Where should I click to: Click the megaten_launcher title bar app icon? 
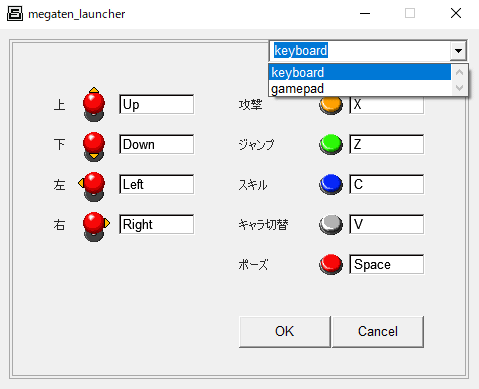click(x=15, y=14)
